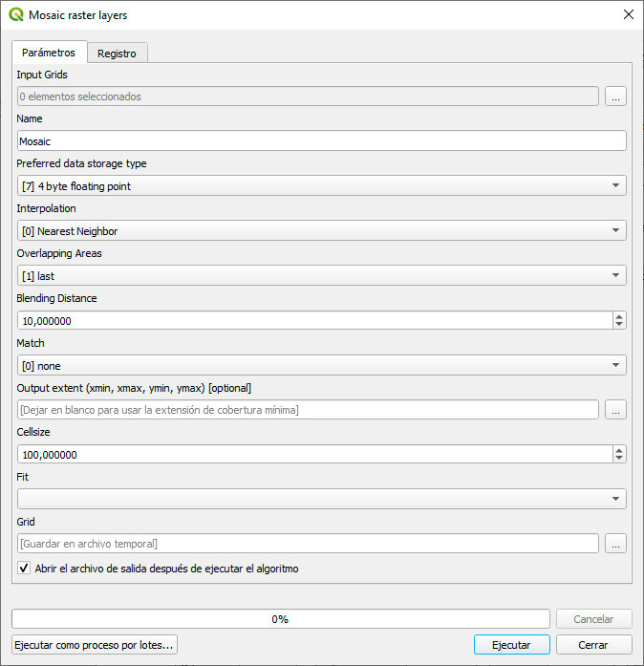This screenshot has height=666, width=644.
Task: Expand the Preferred data storage type dropdown
Action: coord(321,186)
